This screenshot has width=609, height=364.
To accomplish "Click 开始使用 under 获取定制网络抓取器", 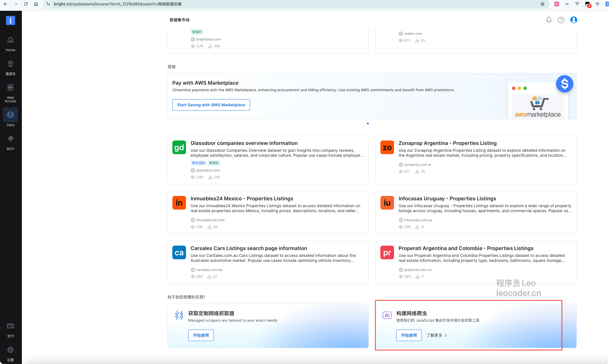I will coord(201,335).
